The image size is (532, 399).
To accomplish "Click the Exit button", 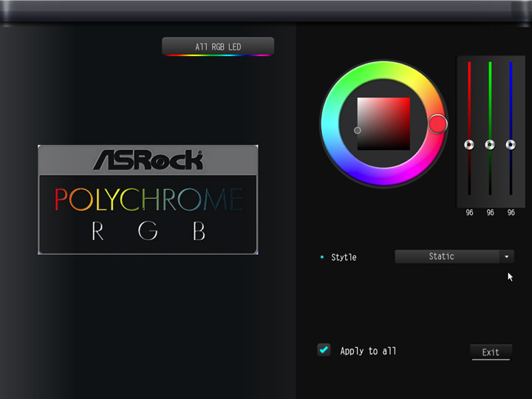I will [x=491, y=352].
